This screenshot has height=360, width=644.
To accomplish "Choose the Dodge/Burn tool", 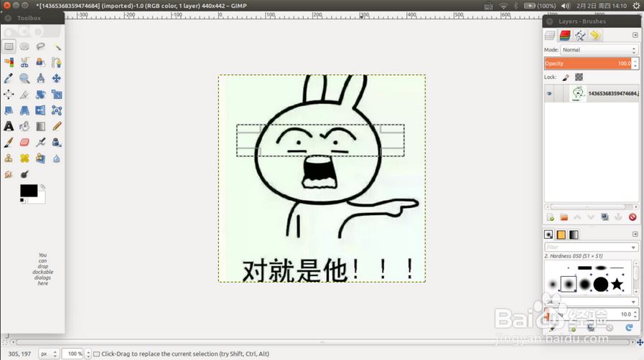I will (24, 174).
